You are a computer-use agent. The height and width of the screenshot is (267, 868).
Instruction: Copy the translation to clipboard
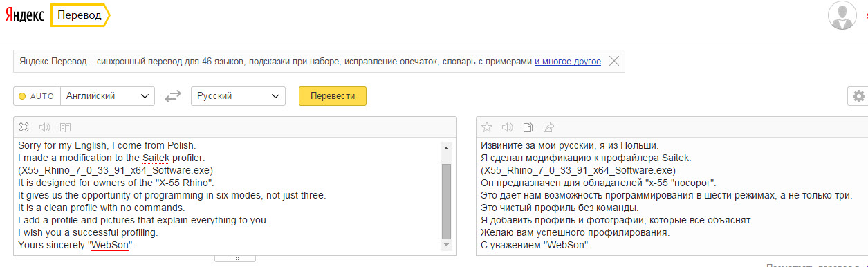[528, 127]
